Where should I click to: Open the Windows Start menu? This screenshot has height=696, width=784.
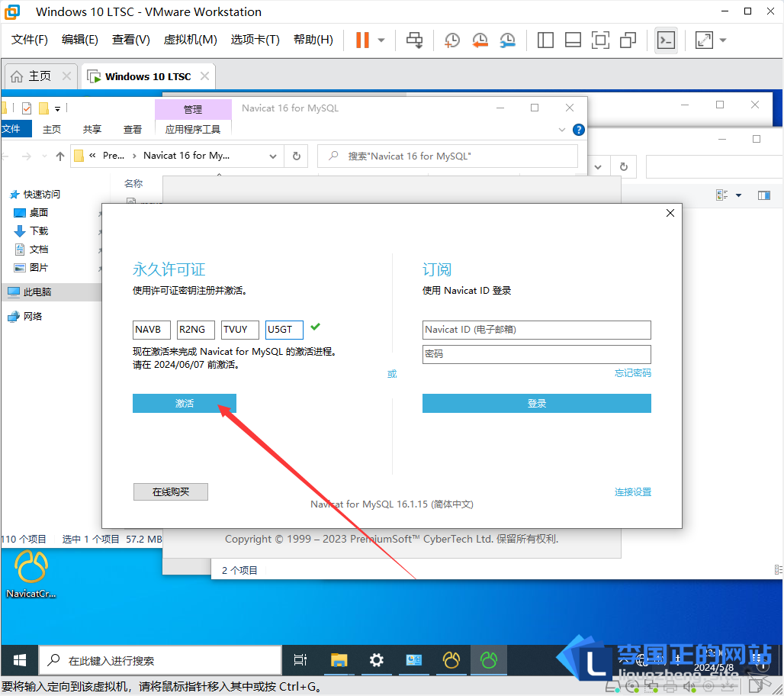coord(20,660)
